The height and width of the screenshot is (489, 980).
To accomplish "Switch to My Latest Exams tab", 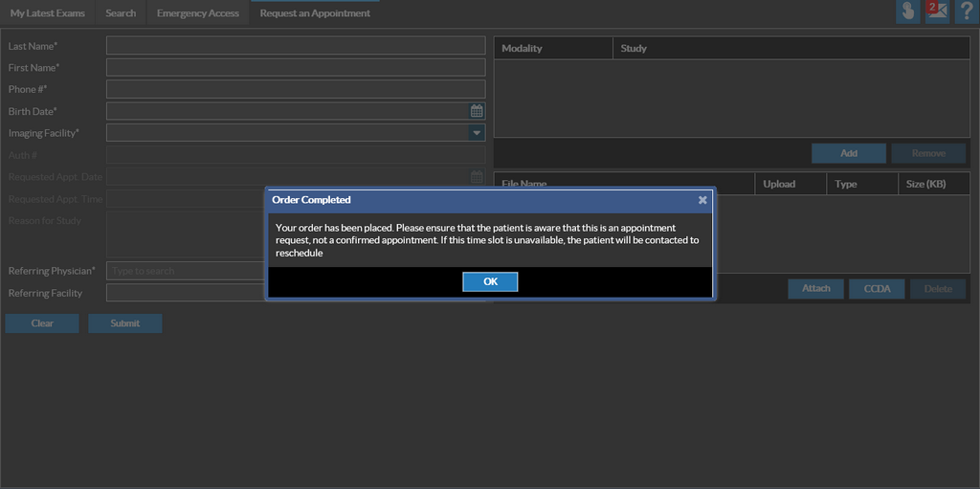I will click(x=48, y=13).
